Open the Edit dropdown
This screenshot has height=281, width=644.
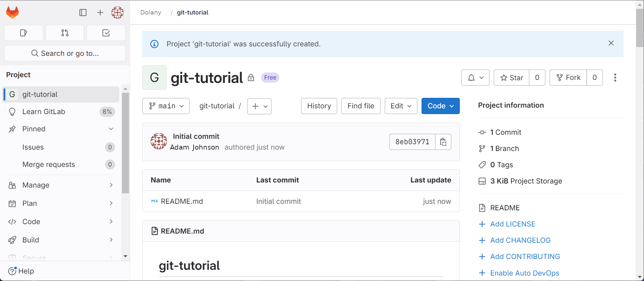point(401,106)
